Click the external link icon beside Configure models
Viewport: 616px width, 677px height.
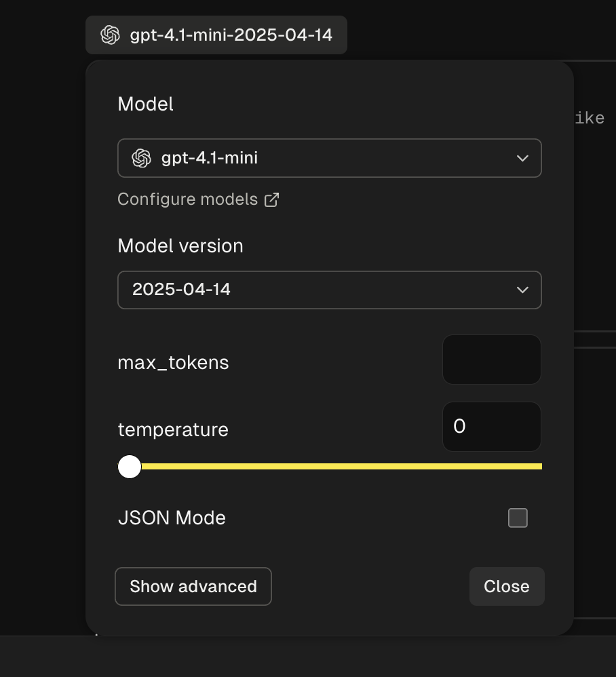click(x=271, y=200)
